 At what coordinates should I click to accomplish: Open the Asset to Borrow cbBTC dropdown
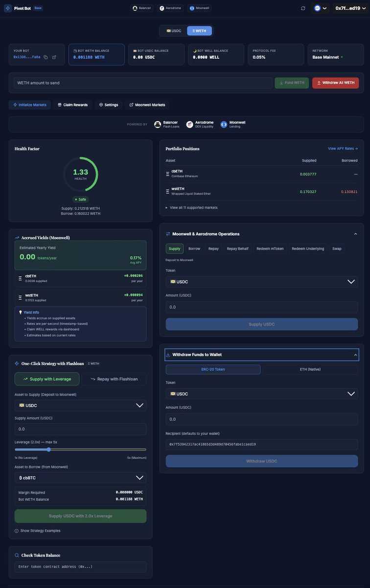(x=80, y=478)
